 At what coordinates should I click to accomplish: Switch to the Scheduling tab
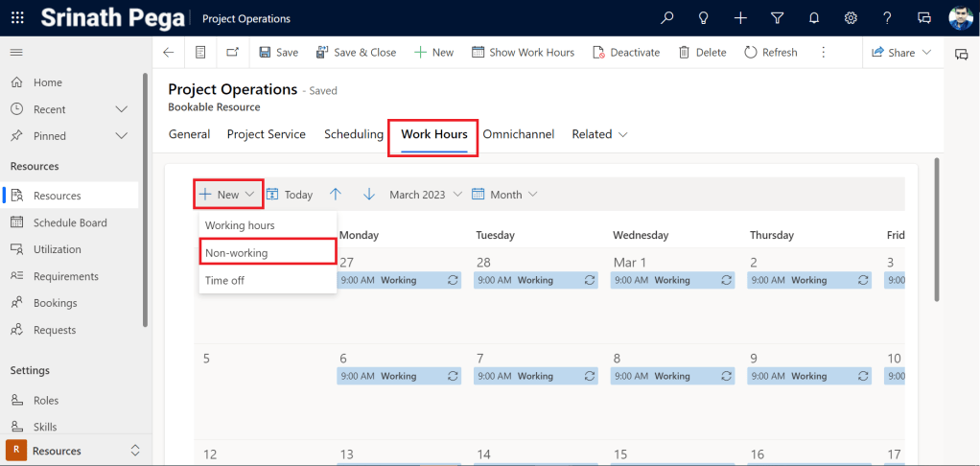tap(353, 134)
